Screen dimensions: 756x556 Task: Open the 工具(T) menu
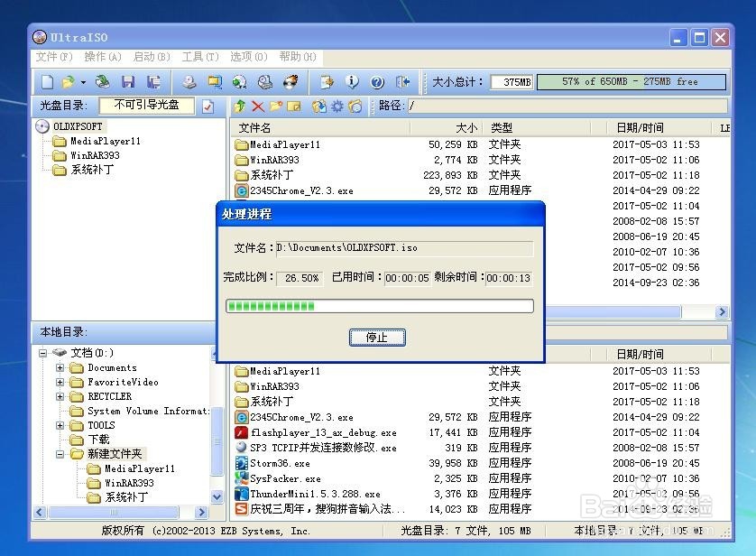pos(200,57)
